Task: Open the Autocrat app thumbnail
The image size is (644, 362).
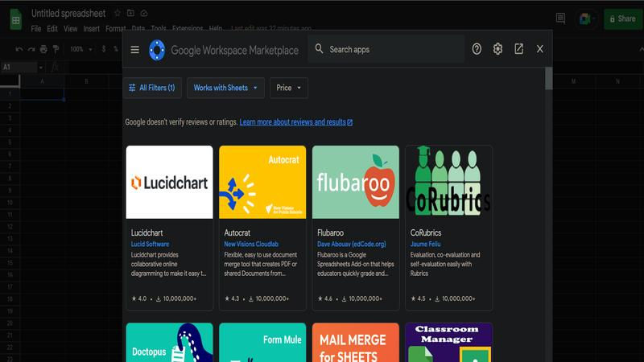Action: (262, 183)
